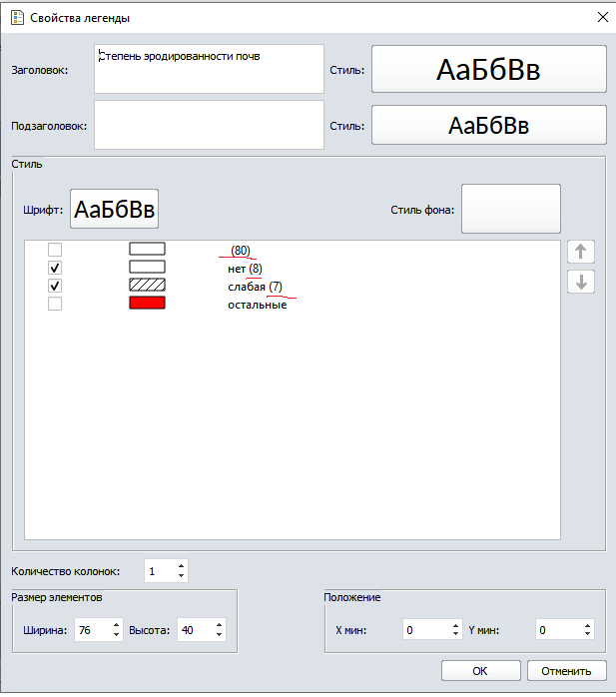This screenshot has height=697, width=616.
Task: Uncheck the слабая (7) legend entry
Action: 56,286
